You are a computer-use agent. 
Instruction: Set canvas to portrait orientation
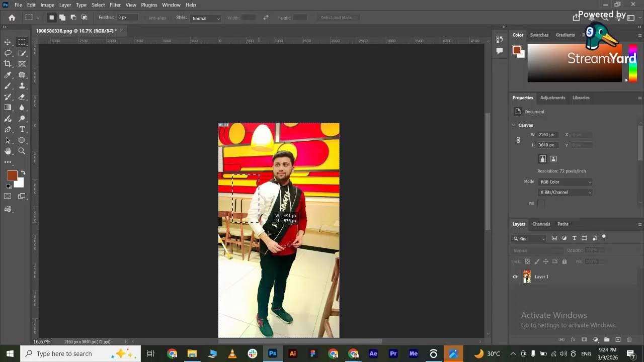point(542,159)
